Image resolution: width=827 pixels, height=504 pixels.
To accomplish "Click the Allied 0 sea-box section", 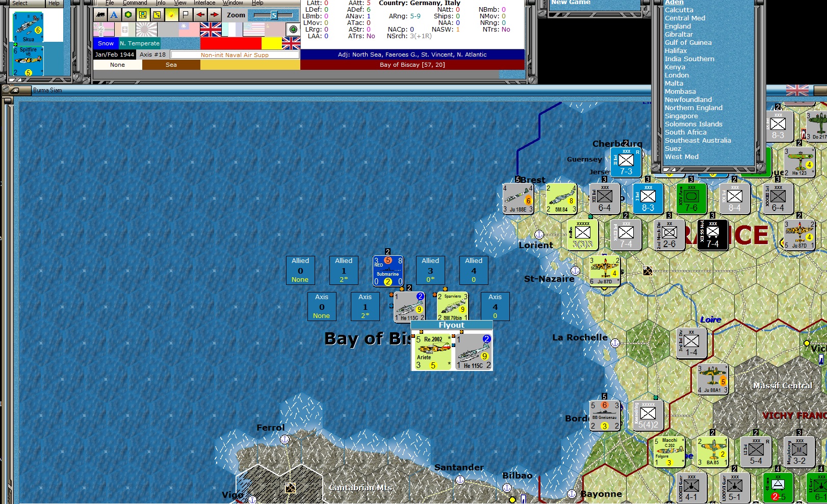I will coord(300,270).
